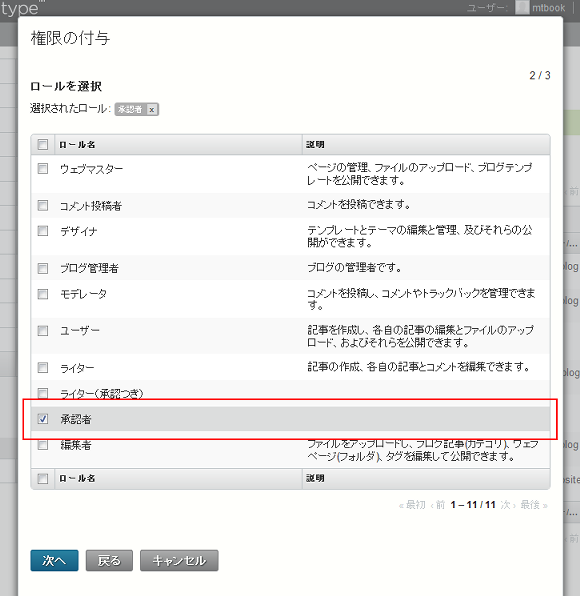The image size is (580, 596).
Task: Remove the selected 承認者 role tag
Action: coord(152,110)
